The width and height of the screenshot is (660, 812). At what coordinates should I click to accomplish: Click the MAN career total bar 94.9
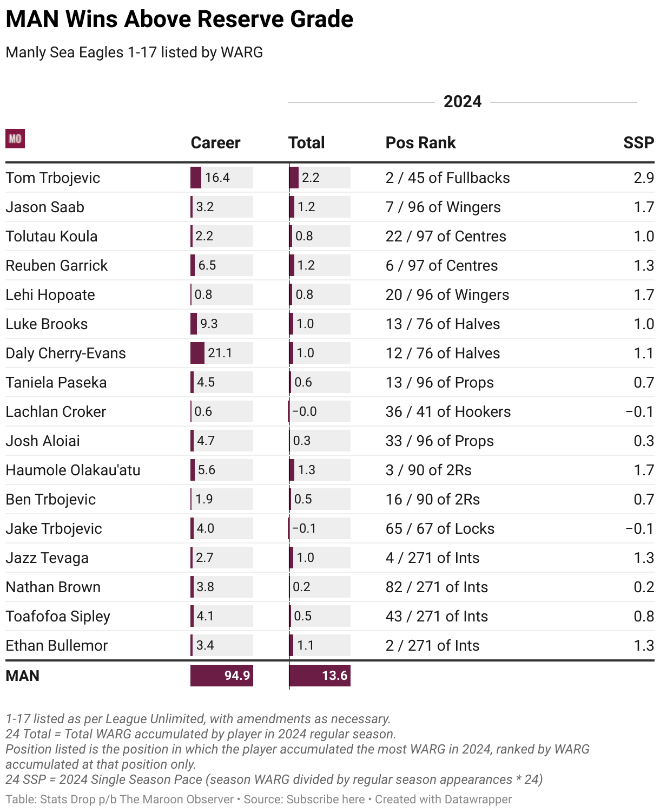222,676
